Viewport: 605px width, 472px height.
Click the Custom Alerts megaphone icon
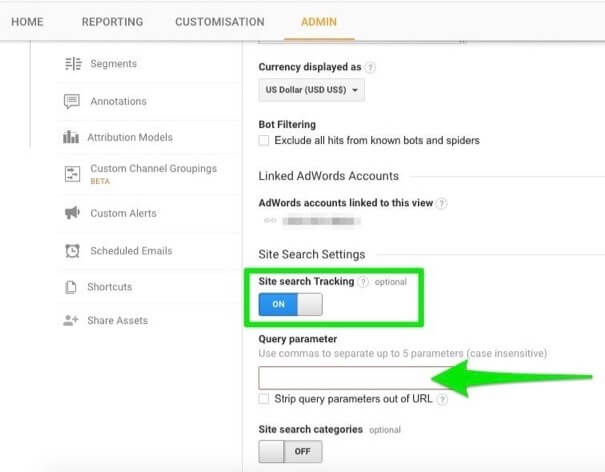click(72, 213)
